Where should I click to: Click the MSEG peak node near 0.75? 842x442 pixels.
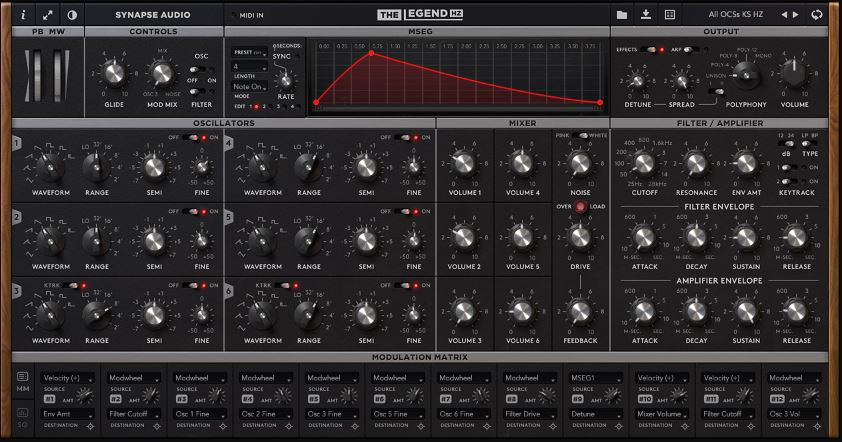point(371,54)
